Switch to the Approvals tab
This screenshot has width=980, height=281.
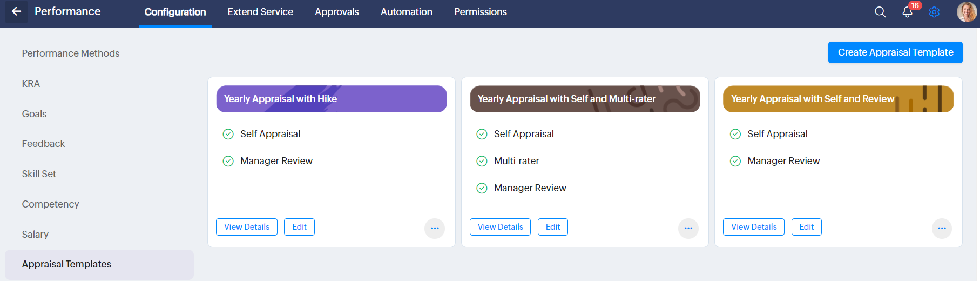click(337, 12)
